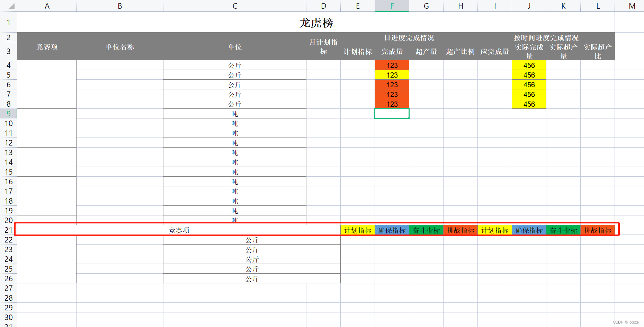Click the 实际超产比 header cell

597,51
